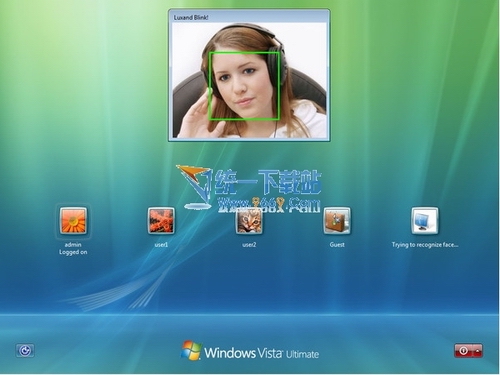Open the Guest account tile
This screenshot has width=500, height=375.
[x=337, y=221]
